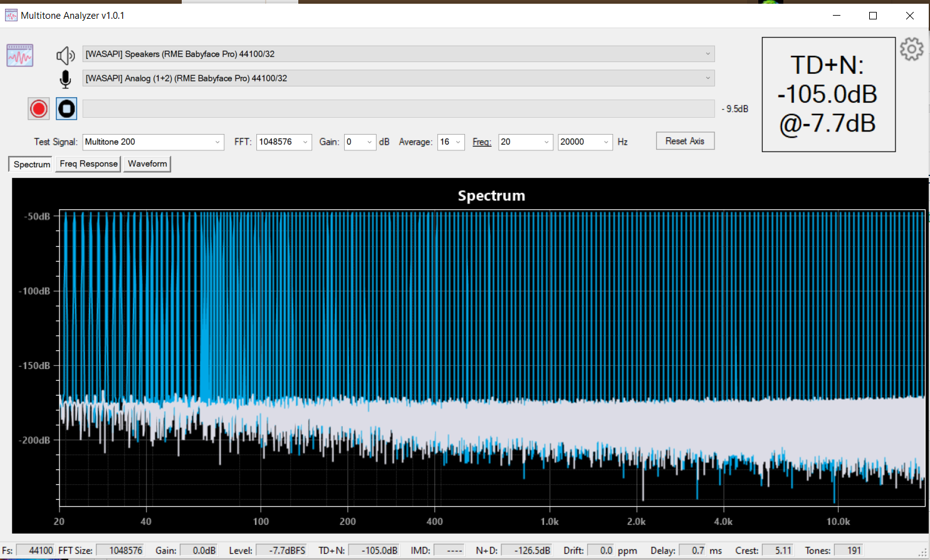Image resolution: width=930 pixels, height=560 pixels.
Task: Click the speaker output device icon
Action: coord(65,56)
